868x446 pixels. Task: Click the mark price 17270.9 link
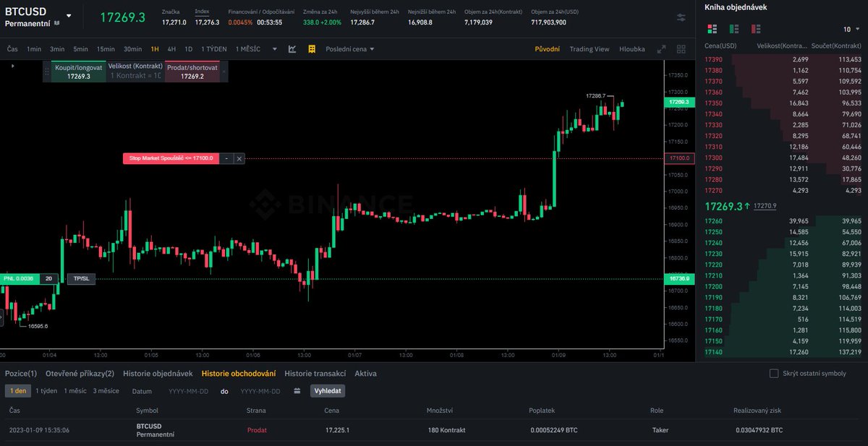click(765, 206)
